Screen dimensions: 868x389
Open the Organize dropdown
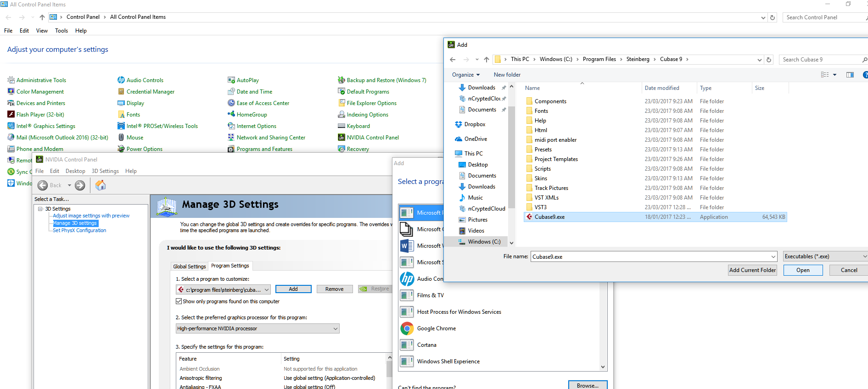[x=465, y=75]
